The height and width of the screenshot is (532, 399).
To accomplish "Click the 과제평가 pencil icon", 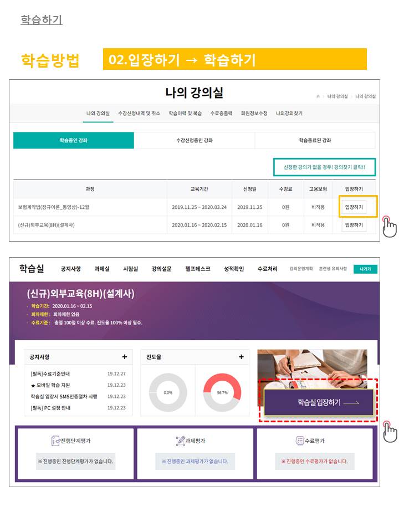I will point(180,441).
